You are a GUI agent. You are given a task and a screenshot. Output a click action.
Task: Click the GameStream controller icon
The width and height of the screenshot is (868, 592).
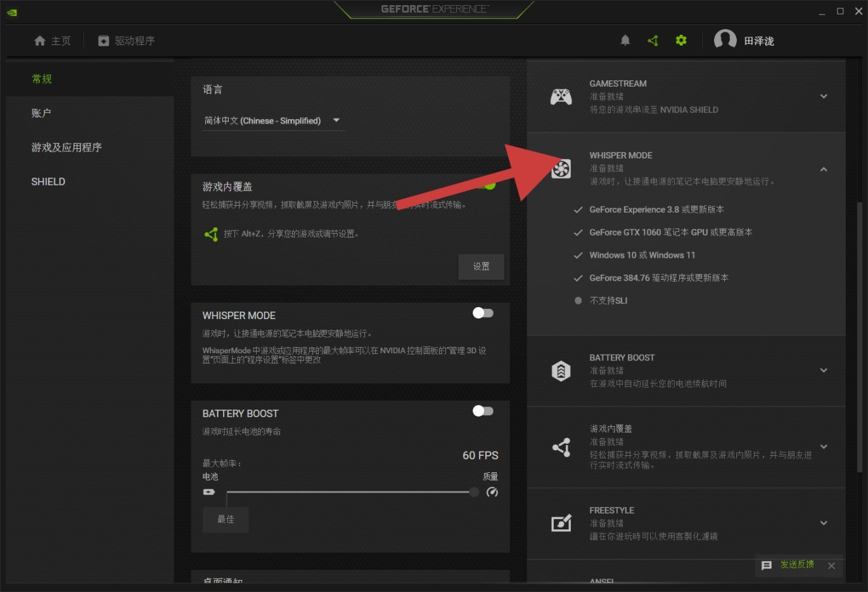click(x=561, y=96)
